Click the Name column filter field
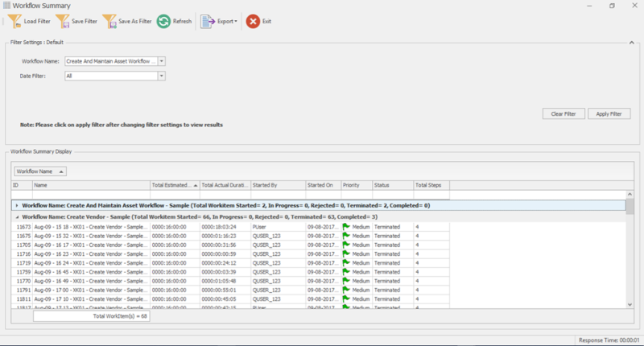Viewport: 644px width, 346px height. coord(90,195)
